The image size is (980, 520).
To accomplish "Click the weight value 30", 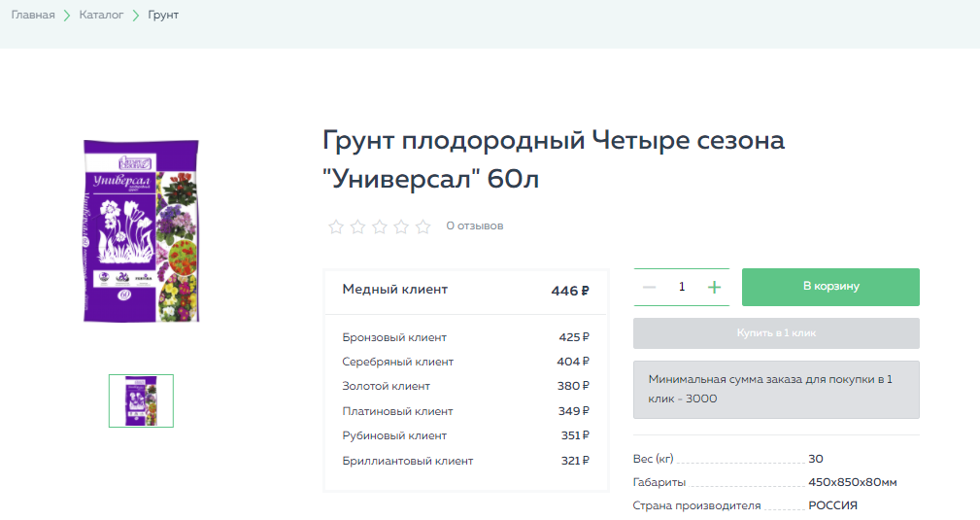I will [x=816, y=459].
